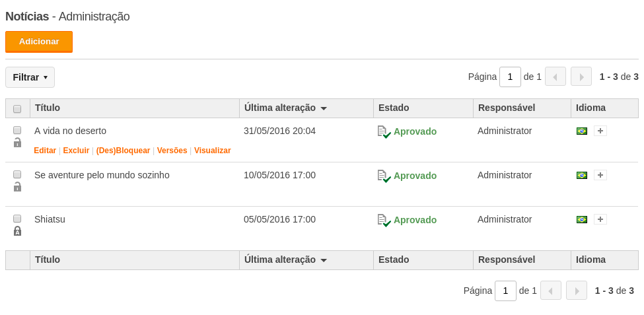Check the box for A vida no deserto
Image resolution: width=644 pixels, height=315 pixels.
[17, 130]
